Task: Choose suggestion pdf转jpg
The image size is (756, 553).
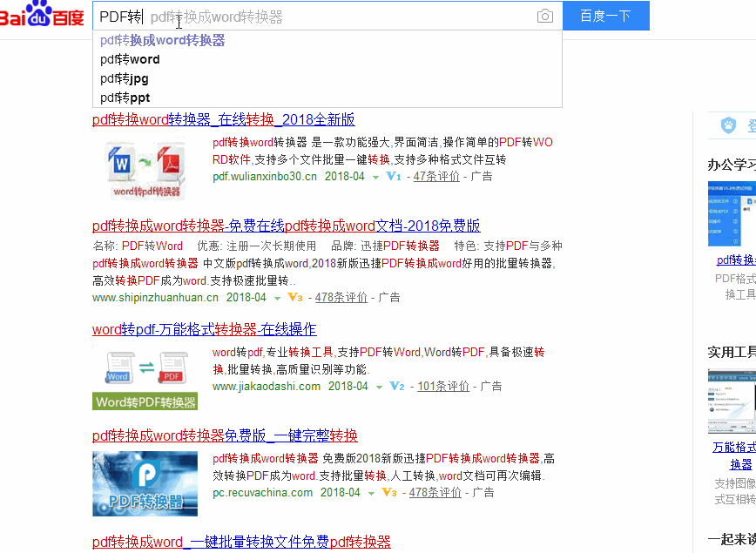Action: pos(327,78)
